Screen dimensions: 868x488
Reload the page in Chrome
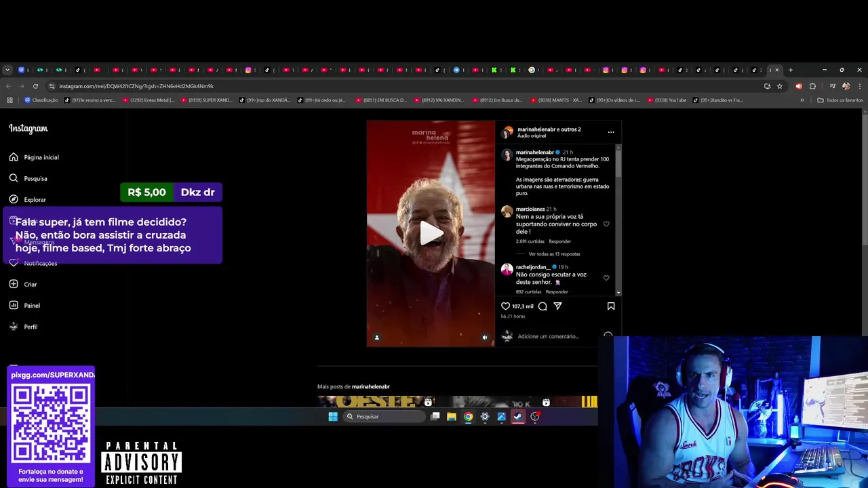tap(35, 86)
